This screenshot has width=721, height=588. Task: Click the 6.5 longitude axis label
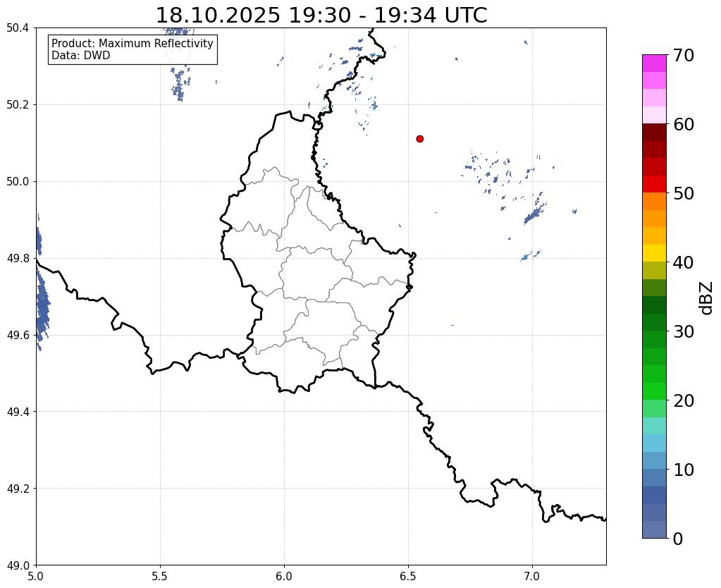tap(408, 576)
